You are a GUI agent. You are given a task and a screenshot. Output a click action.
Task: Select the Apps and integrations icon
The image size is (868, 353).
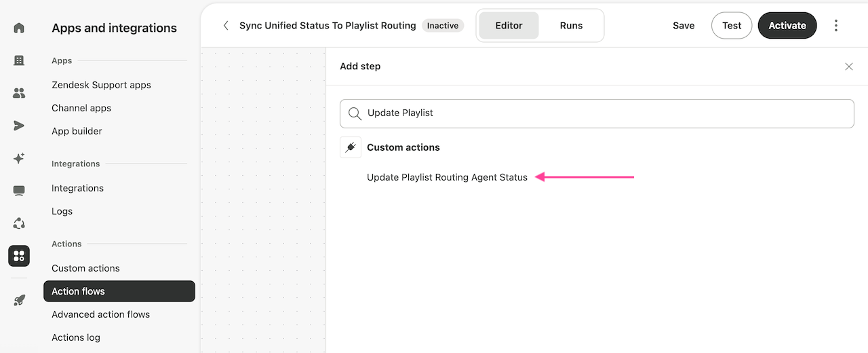pyautogui.click(x=19, y=256)
